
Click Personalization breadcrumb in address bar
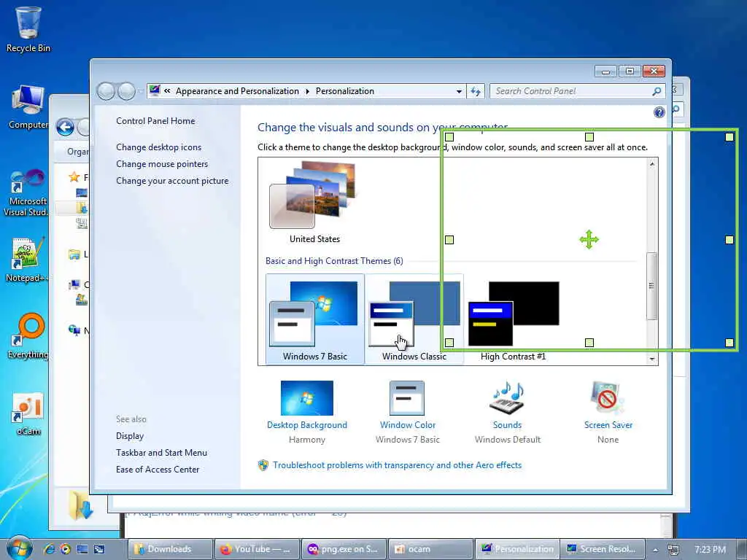pos(345,91)
